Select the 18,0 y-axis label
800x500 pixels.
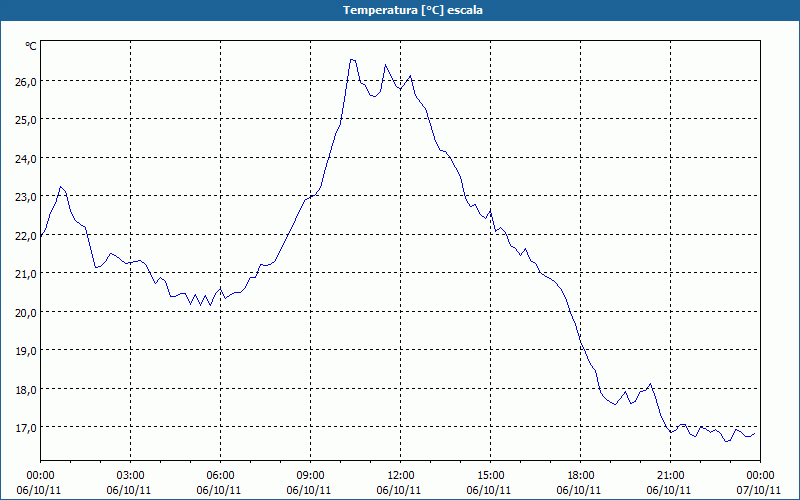26,390
